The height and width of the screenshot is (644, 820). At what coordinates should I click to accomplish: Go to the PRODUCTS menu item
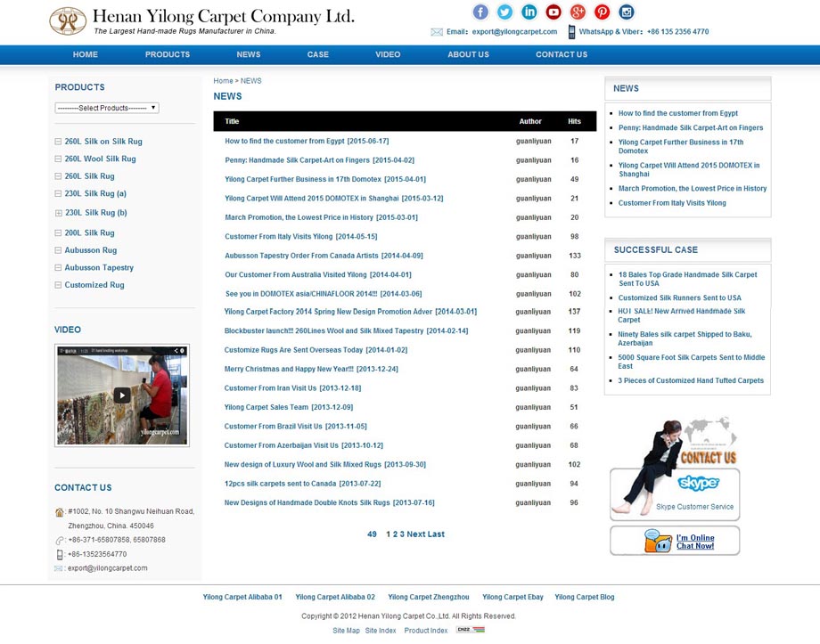click(x=168, y=54)
